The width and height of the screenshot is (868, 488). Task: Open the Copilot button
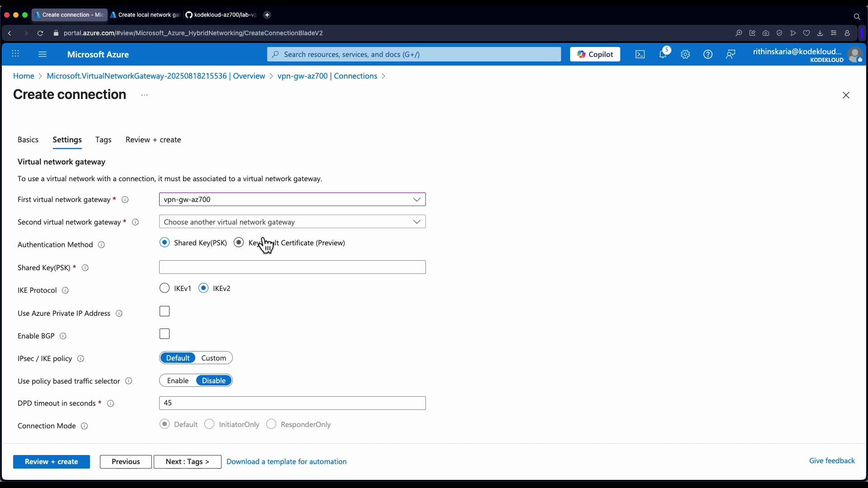point(595,54)
